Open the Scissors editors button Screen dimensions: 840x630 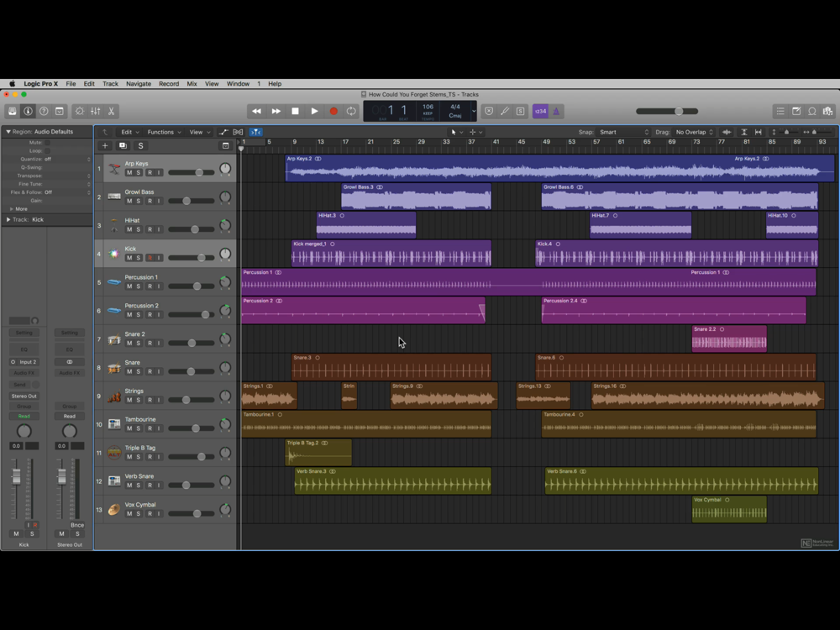tap(111, 111)
